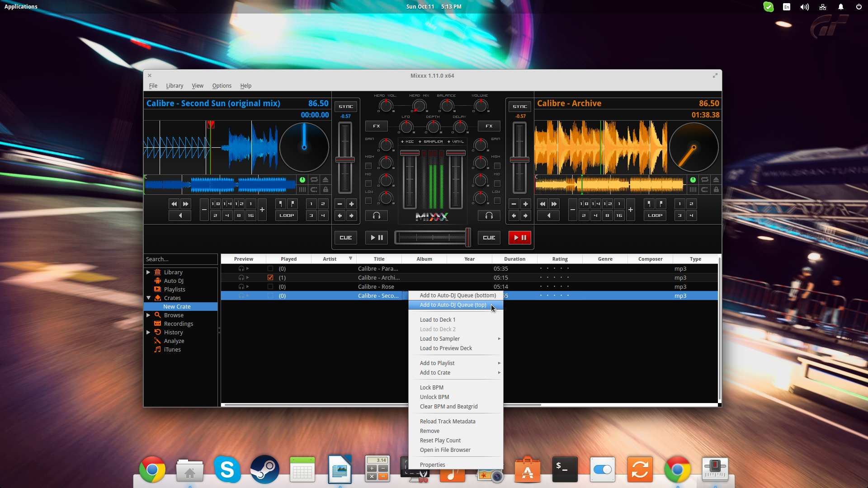Select Clear BPM and Beatgrid
868x488 pixels.
[x=456, y=407]
